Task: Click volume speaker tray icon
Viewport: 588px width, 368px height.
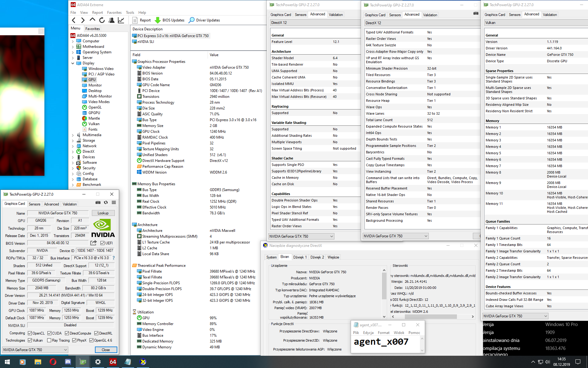Action: [x=548, y=362]
